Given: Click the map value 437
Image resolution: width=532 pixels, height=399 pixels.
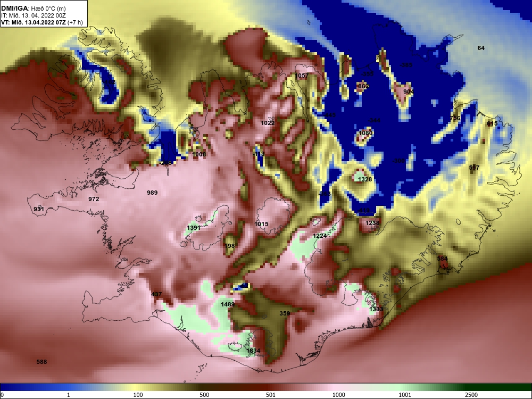Looking at the screenshot, I should click(156, 294).
